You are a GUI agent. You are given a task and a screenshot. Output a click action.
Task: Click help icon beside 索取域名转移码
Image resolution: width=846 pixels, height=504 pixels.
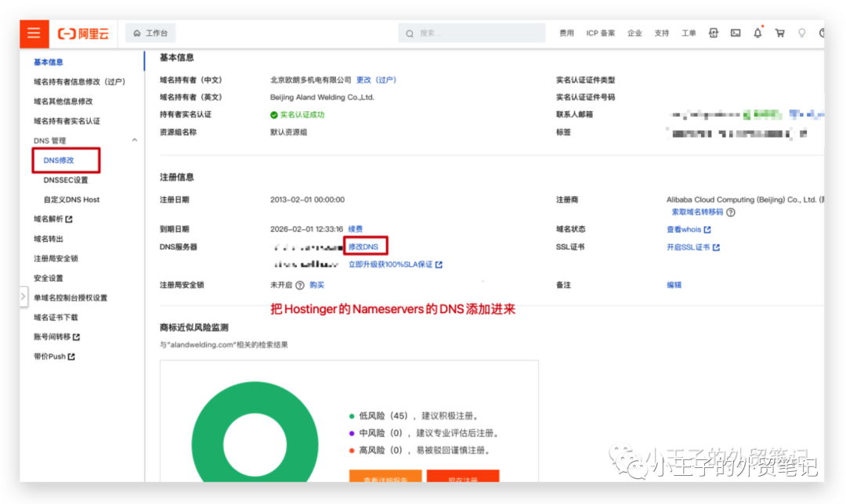(x=731, y=212)
